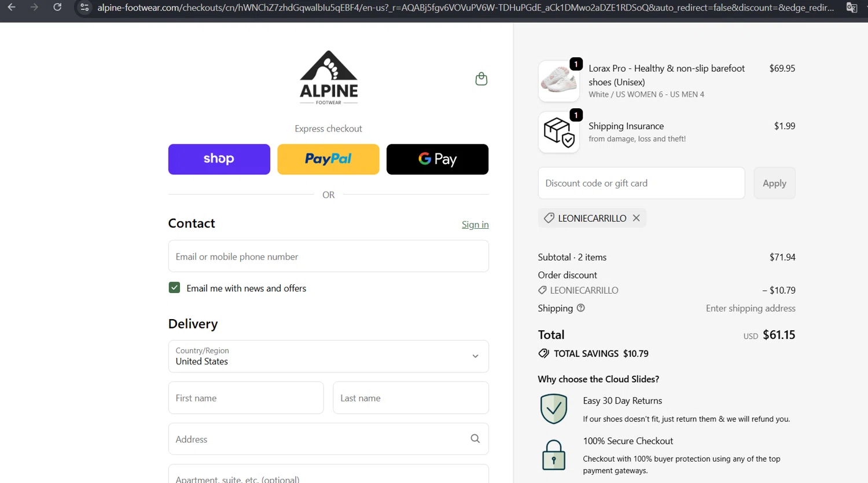The width and height of the screenshot is (868, 483).
Task: Click the subtotal value $71.94
Action: point(782,257)
